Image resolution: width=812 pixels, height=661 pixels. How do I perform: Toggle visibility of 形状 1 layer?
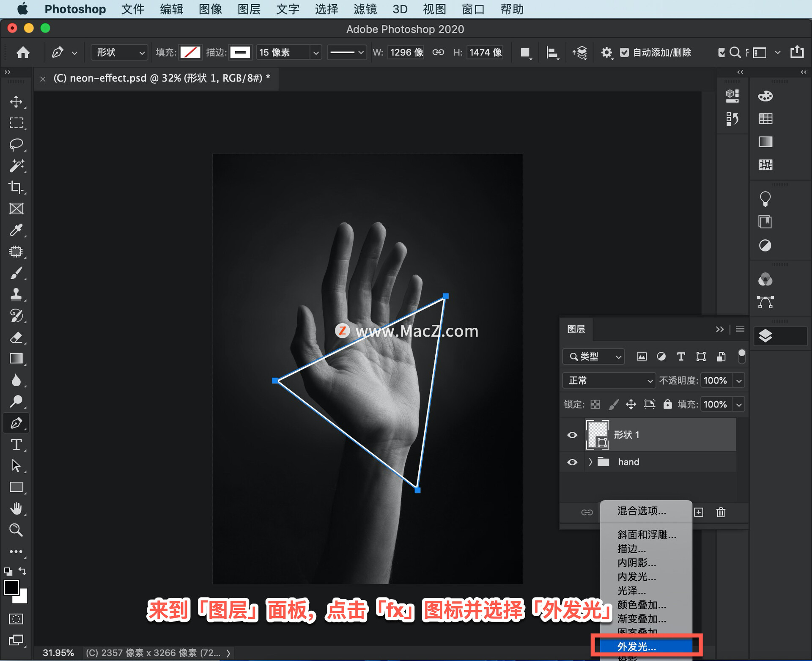point(575,433)
